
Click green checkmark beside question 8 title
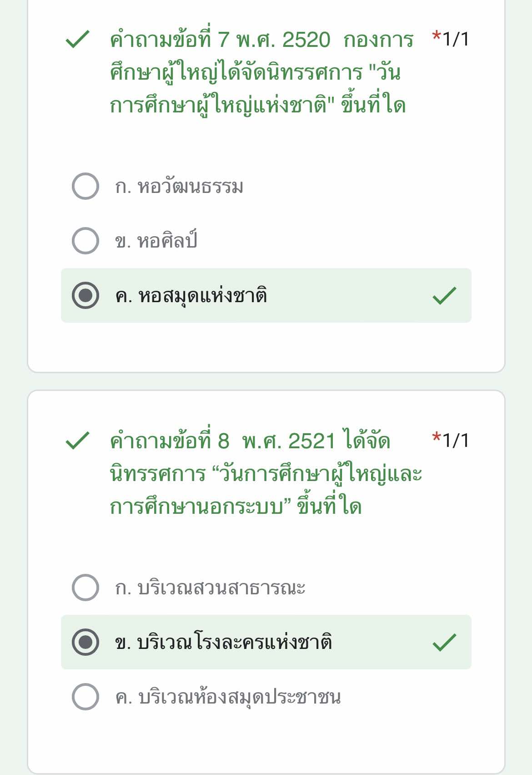click(77, 441)
